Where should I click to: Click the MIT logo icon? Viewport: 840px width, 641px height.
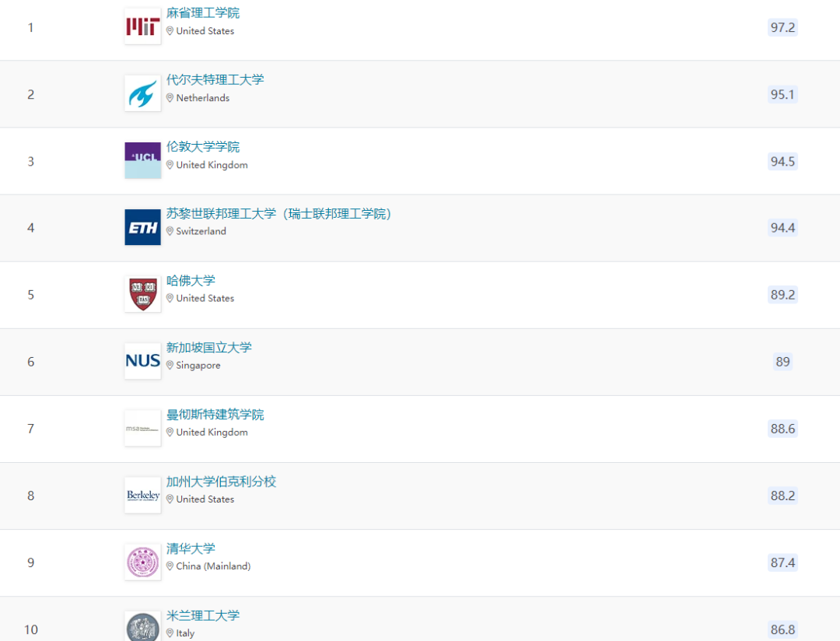tap(142, 26)
